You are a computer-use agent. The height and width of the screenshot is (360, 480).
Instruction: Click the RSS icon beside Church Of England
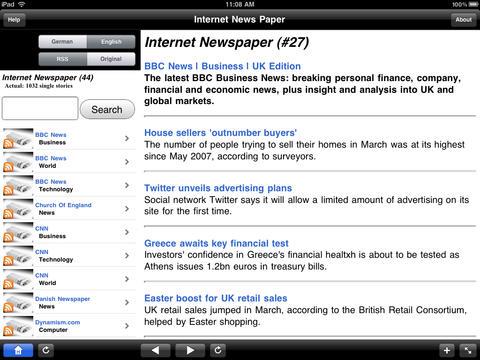point(8,213)
